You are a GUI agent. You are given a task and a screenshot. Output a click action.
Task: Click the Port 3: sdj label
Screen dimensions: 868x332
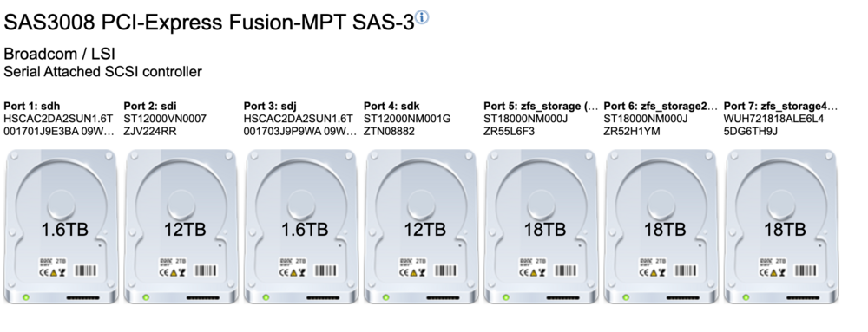[x=271, y=106]
